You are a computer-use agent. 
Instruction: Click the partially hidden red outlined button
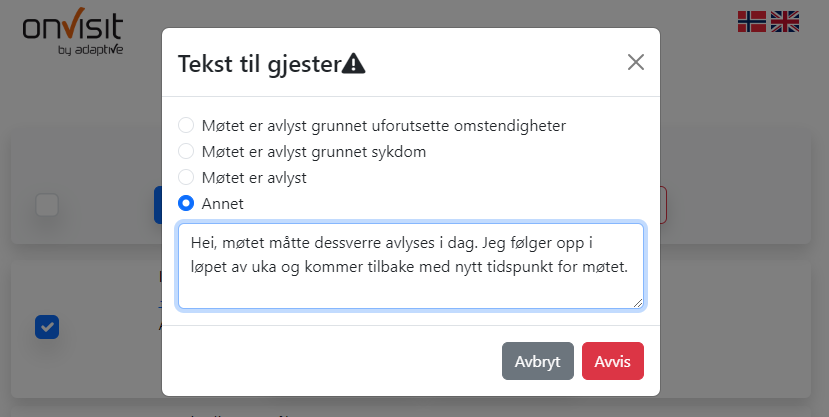click(664, 205)
